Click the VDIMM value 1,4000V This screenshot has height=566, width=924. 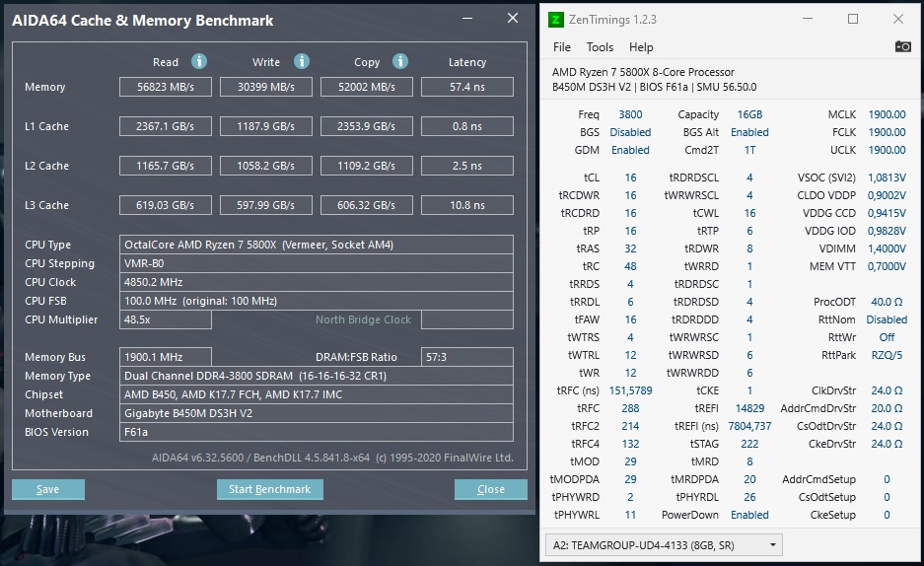click(887, 248)
